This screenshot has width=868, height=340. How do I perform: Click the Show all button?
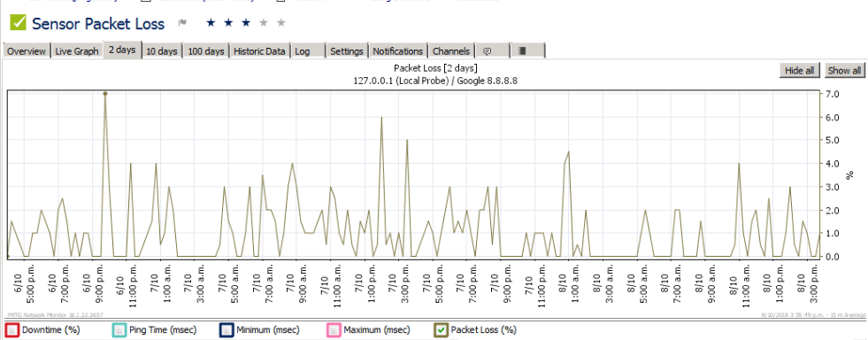pyautogui.click(x=844, y=70)
